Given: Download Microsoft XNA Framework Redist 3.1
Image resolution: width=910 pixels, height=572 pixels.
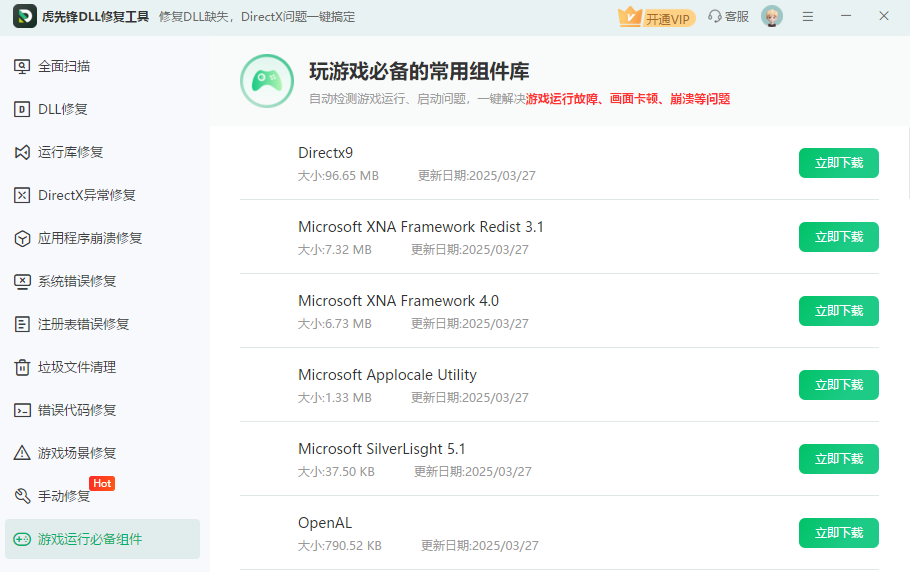Looking at the screenshot, I should (x=839, y=237).
